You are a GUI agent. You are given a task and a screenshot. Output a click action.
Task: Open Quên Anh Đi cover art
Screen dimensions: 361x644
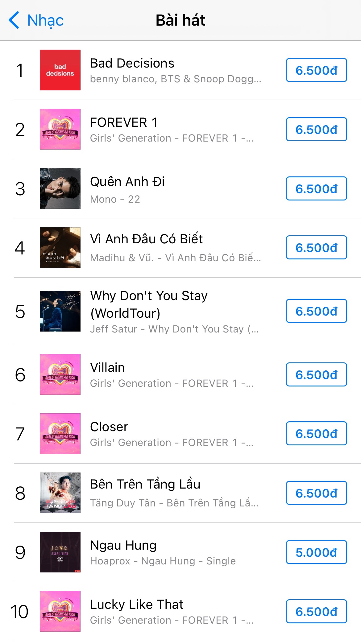60,188
